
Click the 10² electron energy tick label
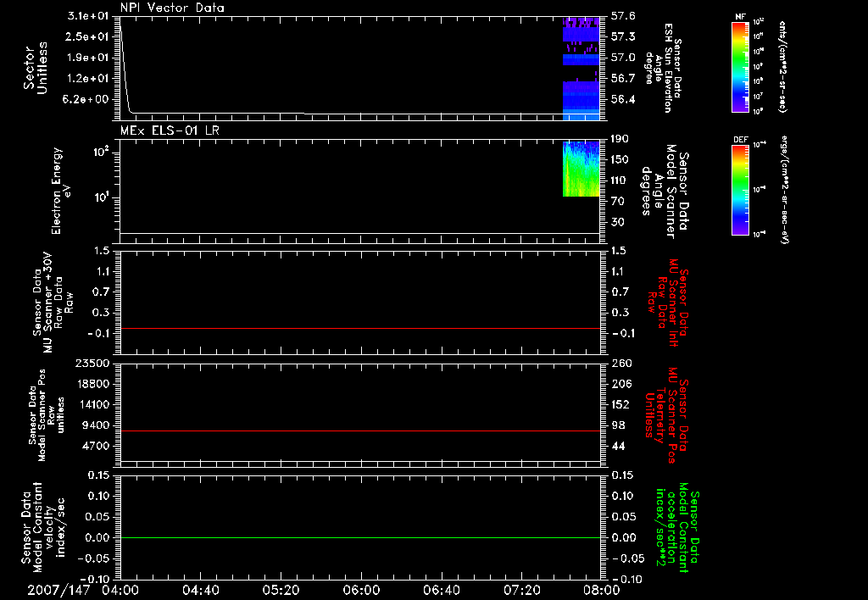(x=100, y=151)
